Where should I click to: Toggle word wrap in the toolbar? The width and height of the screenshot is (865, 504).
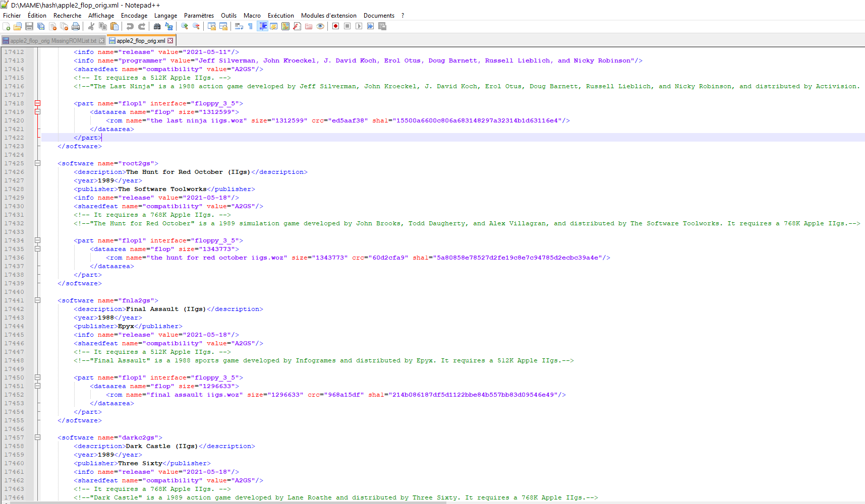(239, 26)
